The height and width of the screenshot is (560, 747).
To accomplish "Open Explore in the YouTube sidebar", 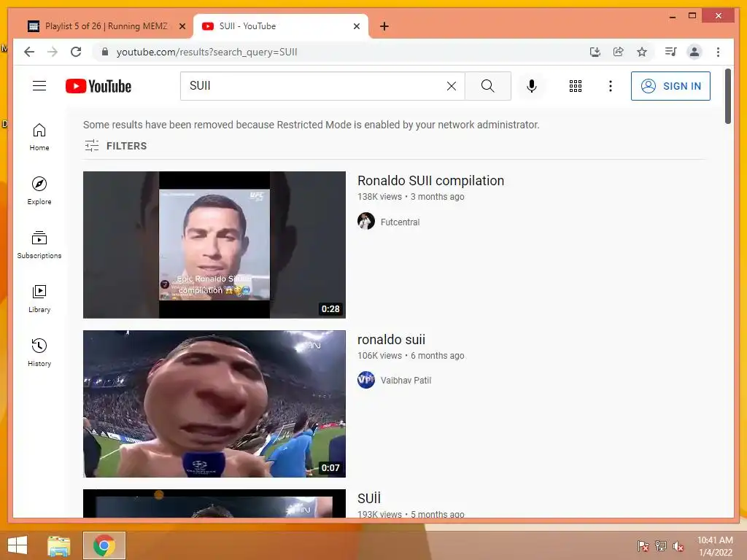I will pos(39,191).
